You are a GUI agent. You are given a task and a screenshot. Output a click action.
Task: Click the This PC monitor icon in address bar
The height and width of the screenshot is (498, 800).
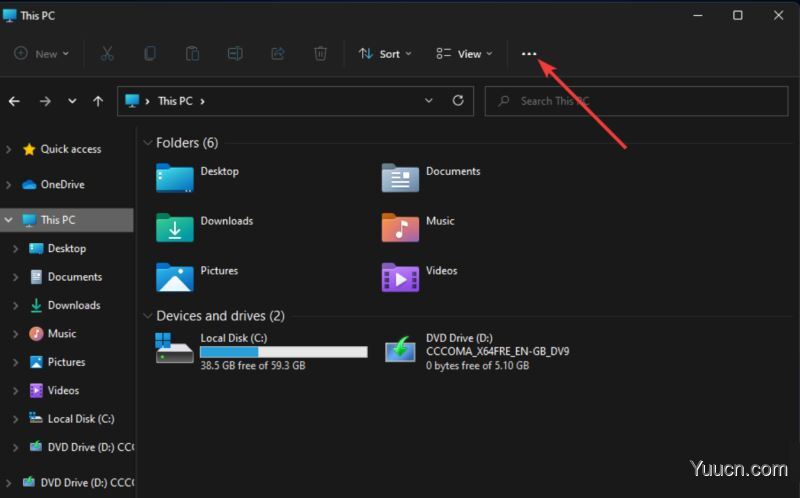[x=132, y=101]
